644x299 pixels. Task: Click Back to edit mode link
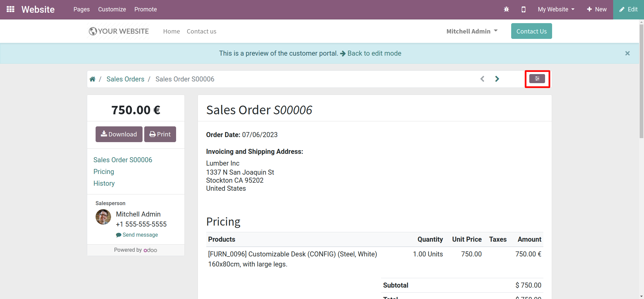pyautogui.click(x=374, y=53)
